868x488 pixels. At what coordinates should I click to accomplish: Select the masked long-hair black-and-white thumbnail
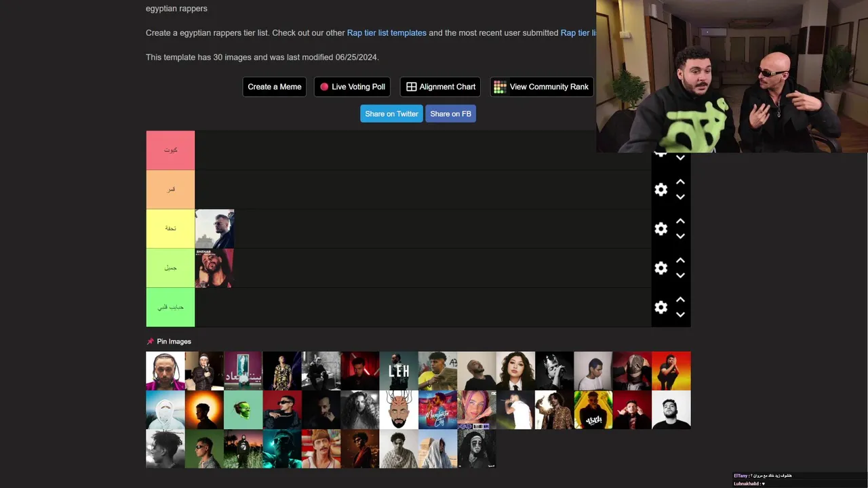coord(476,449)
